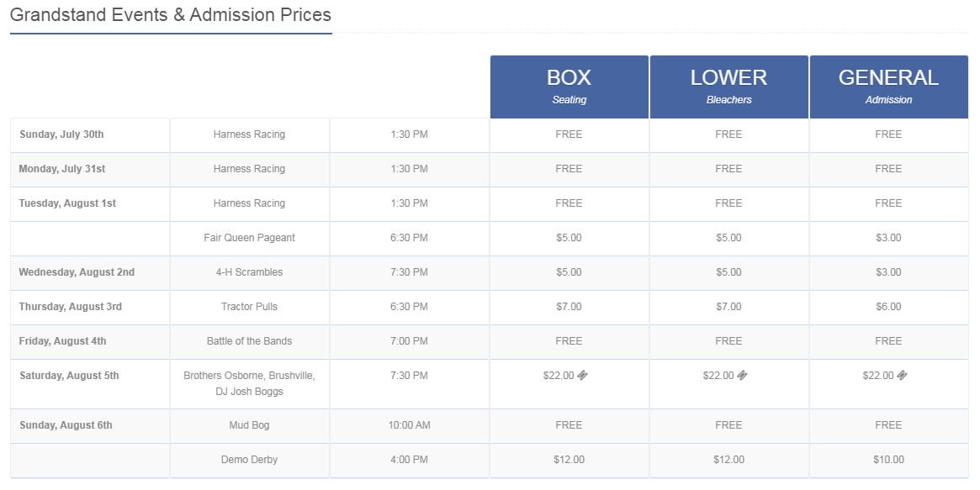Click 4-H Scrambles general admission price $3.00

click(889, 271)
